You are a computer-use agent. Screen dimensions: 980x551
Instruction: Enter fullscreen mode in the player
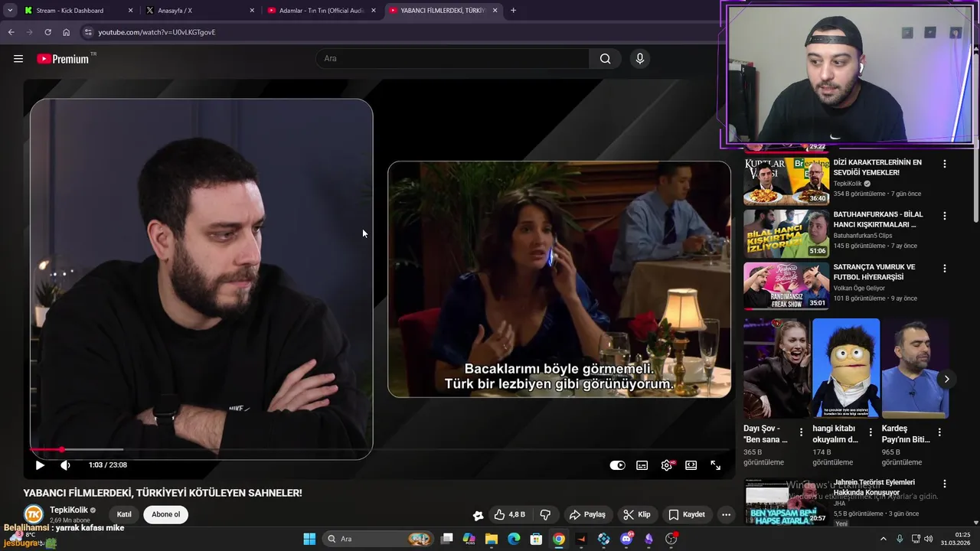715,465
